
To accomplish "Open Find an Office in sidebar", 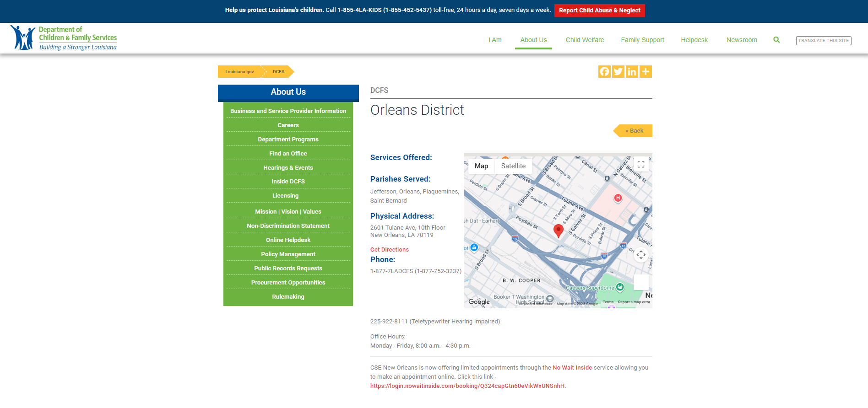I will coord(288,154).
